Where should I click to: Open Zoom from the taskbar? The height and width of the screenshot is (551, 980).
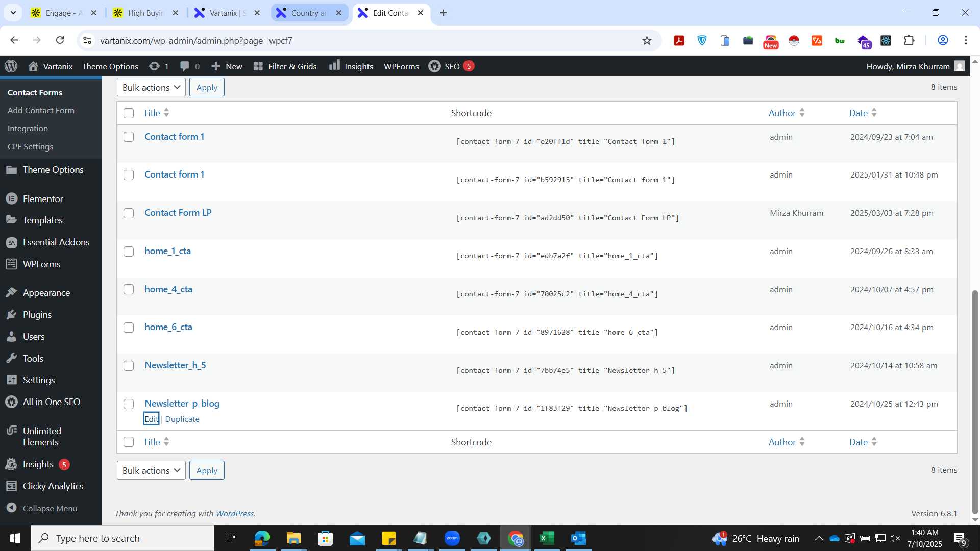(452, 538)
